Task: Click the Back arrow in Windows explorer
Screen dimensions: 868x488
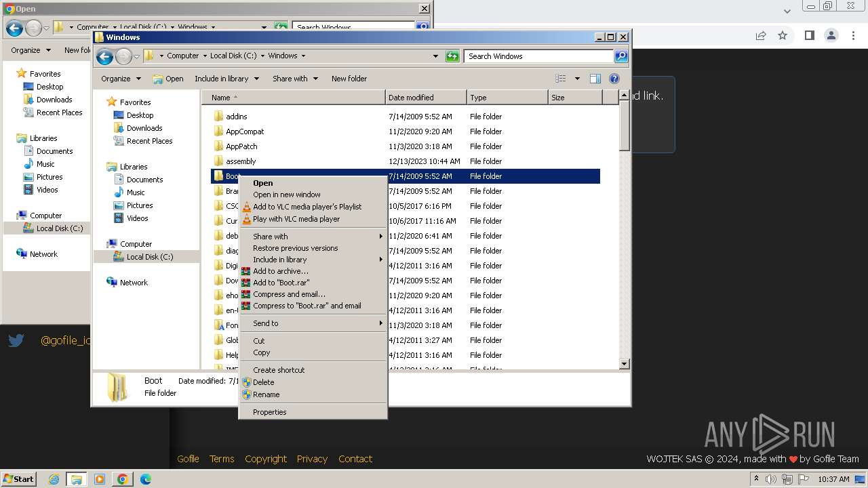Action: [104, 56]
